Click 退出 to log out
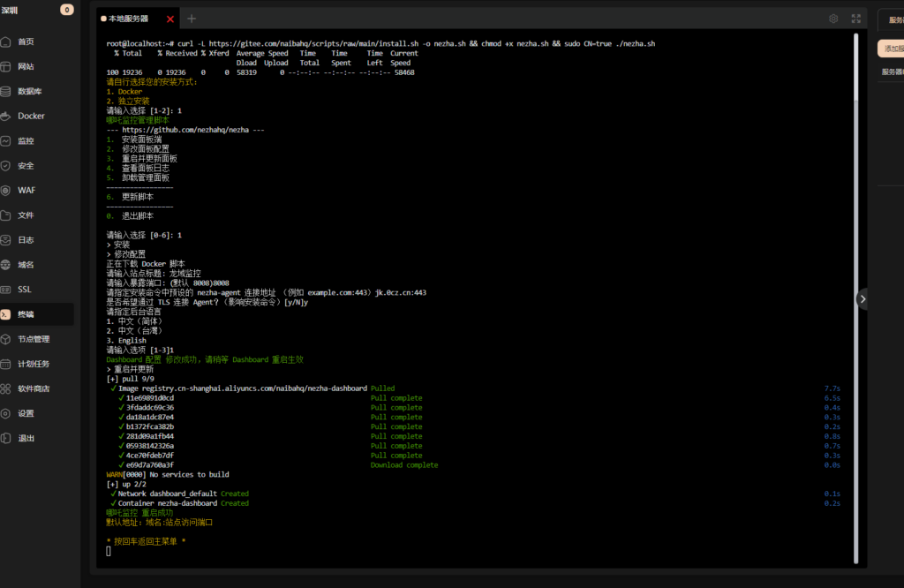The image size is (904, 588). pyautogui.click(x=26, y=438)
